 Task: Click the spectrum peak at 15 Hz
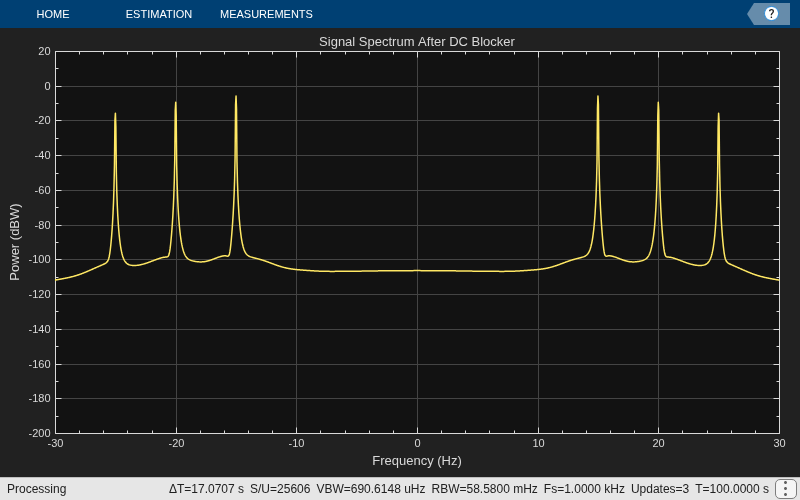pyautogui.click(x=598, y=96)
